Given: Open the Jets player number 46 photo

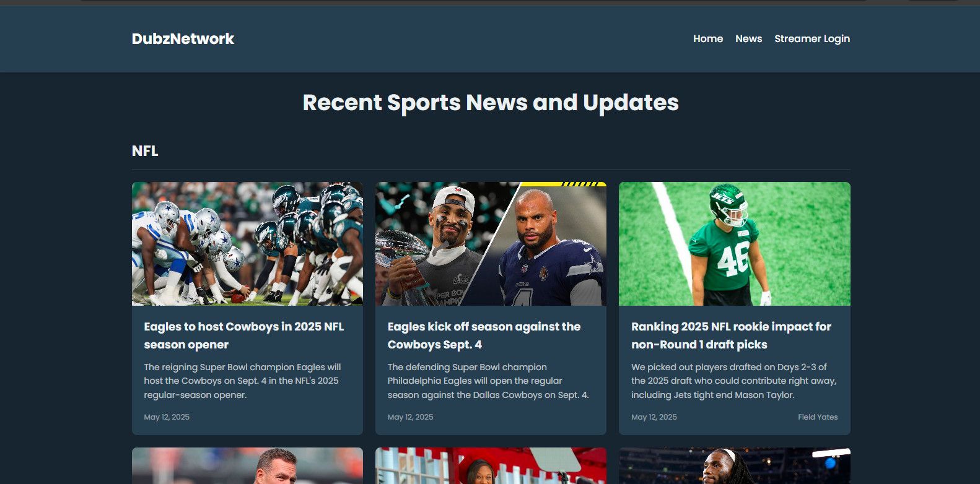Looking at the screenshot, I should tap(734, 244).
